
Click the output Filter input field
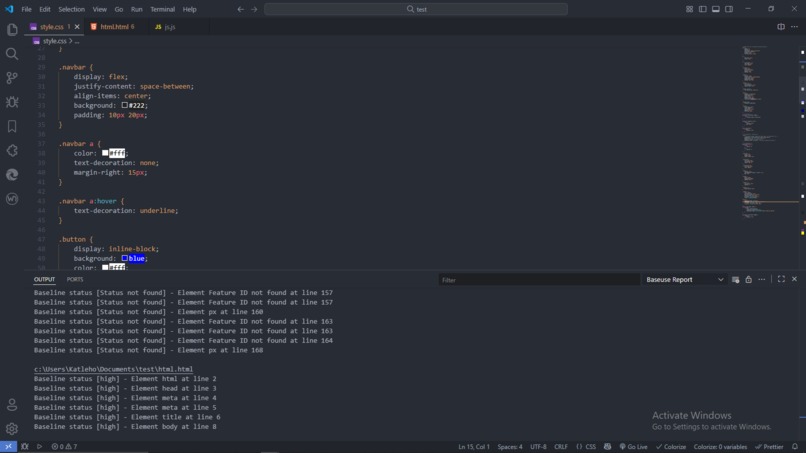(x=539, y=280)
